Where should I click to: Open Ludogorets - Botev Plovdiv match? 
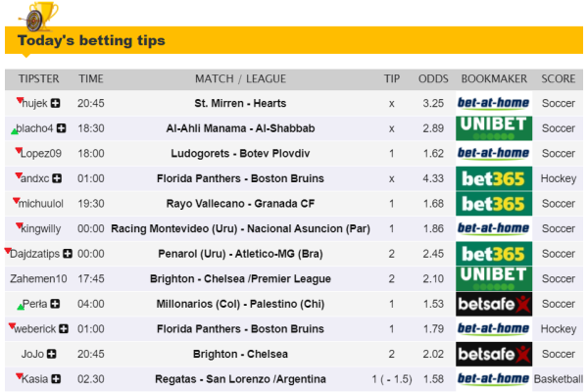click(240, 153)
